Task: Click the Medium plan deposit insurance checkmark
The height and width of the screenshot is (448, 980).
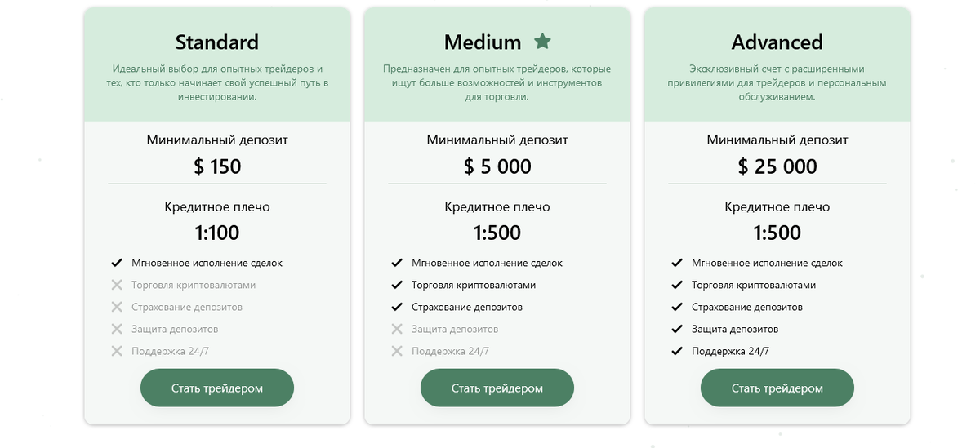Action: [x=397, y=307]
